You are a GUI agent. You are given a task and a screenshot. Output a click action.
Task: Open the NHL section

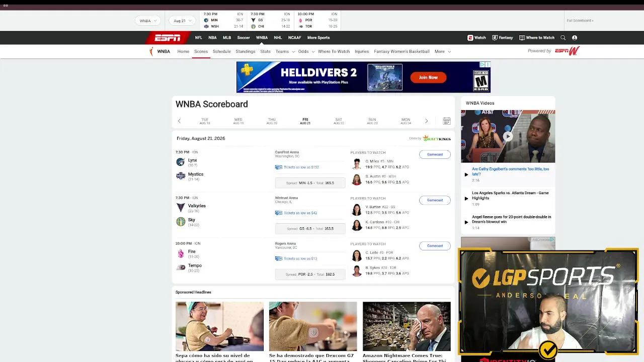click(278, 38)
